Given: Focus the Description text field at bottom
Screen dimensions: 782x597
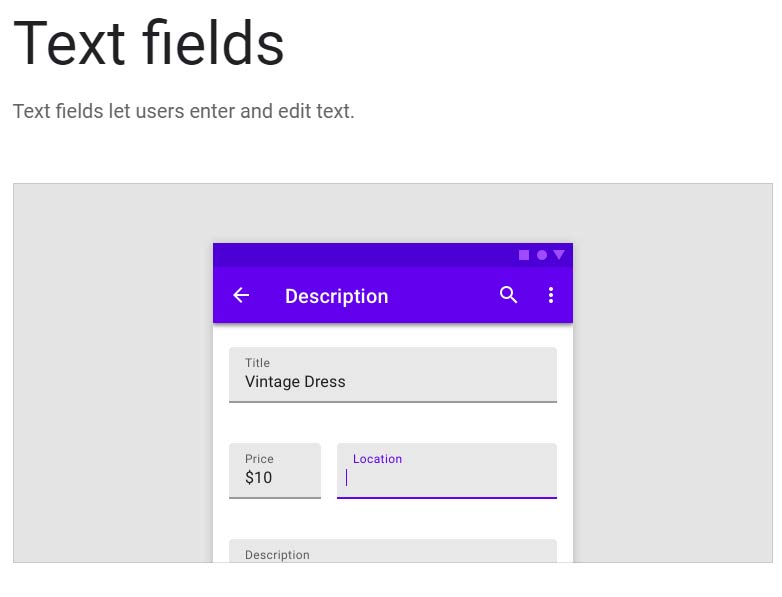Looking at the screenshot, I should [x=393, y=551].
